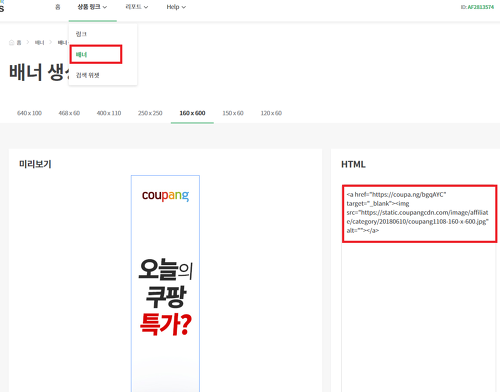Select the 160 x 600 banner tab
The image size is (500, 392).
click(x=192, y=113)
